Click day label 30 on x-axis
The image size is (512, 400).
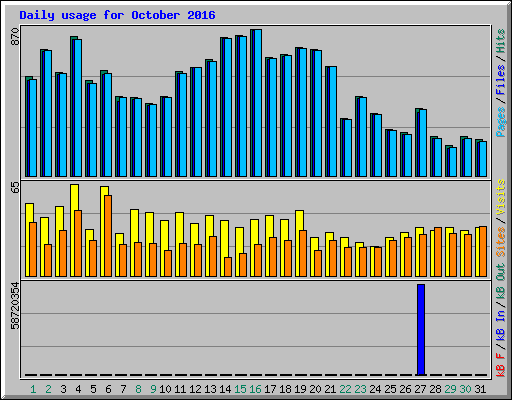click(x=465, y=389)
